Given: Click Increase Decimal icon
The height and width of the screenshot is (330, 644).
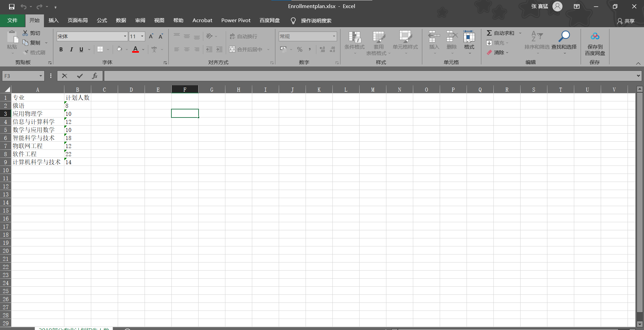Looking at the screenshot, I should (322, 49).
